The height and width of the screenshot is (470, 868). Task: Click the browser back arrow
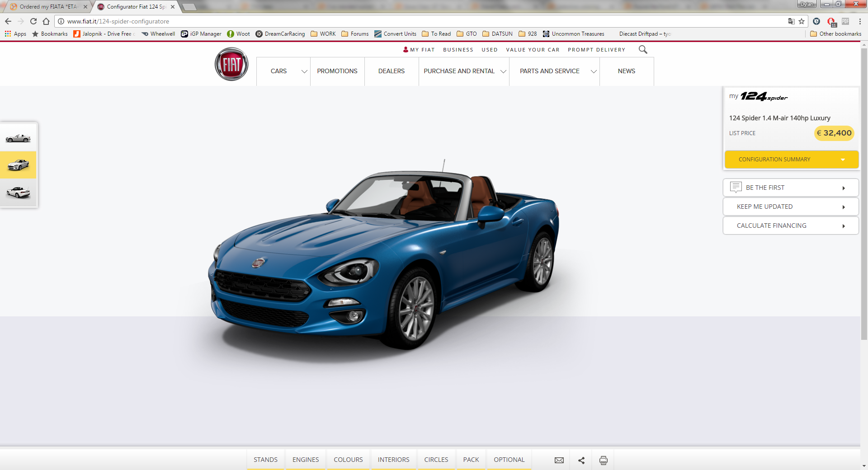tap(8, 21)
